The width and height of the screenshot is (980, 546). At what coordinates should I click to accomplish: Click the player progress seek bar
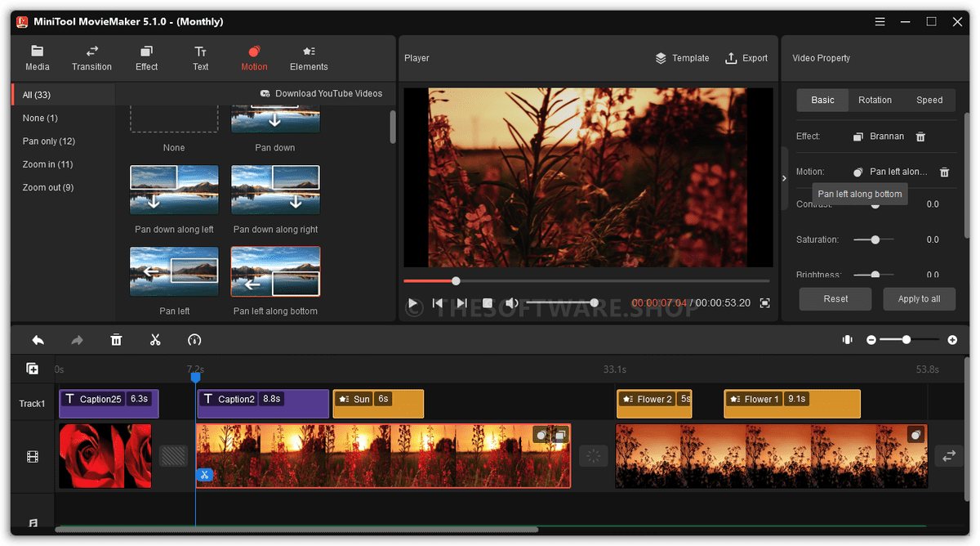click(x=586, y=281)
